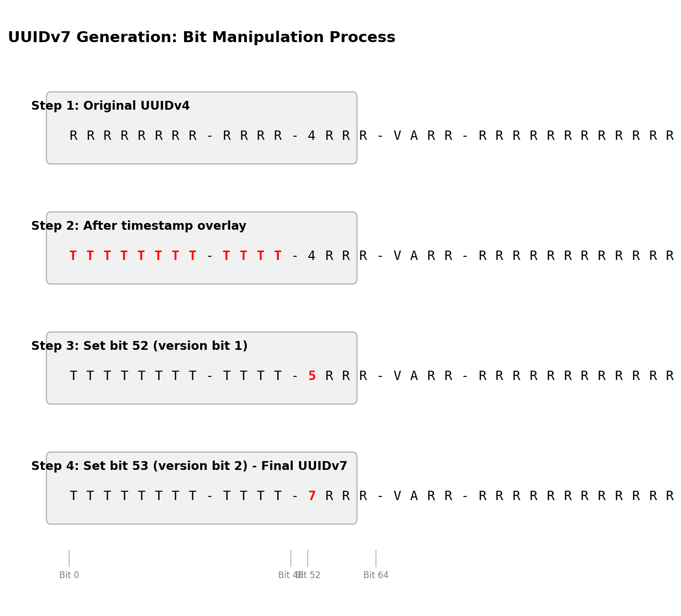Screen dimensions: 681x616
Task: Click the tick mark above 'Bit 0'
Action: tap(69, 558)
